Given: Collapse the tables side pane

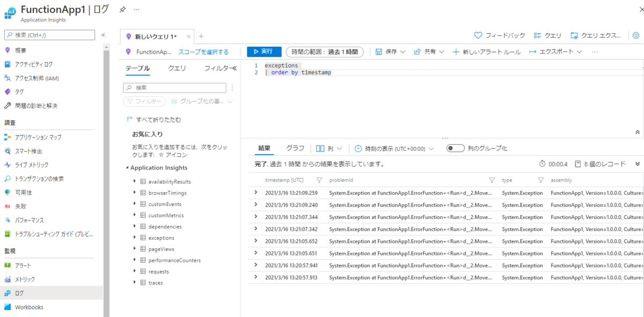Looking at the screenshot, I should tap(234, 68).
